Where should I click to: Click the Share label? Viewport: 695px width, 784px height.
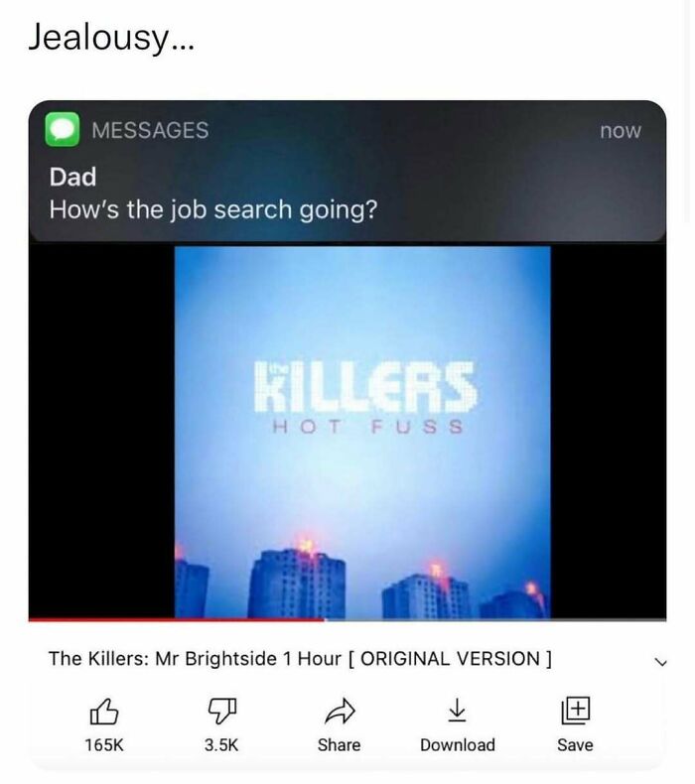[340, 745]
